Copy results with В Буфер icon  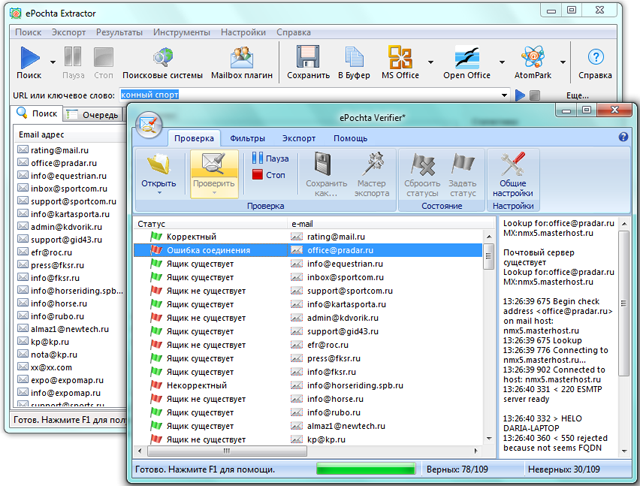pos(354,57)
